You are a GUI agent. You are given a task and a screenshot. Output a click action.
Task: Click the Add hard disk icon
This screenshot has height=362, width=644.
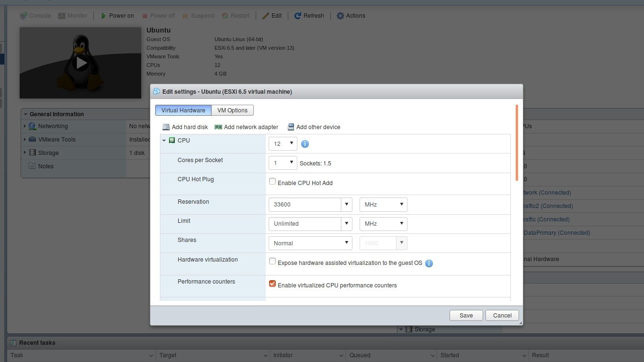[165, 127]
